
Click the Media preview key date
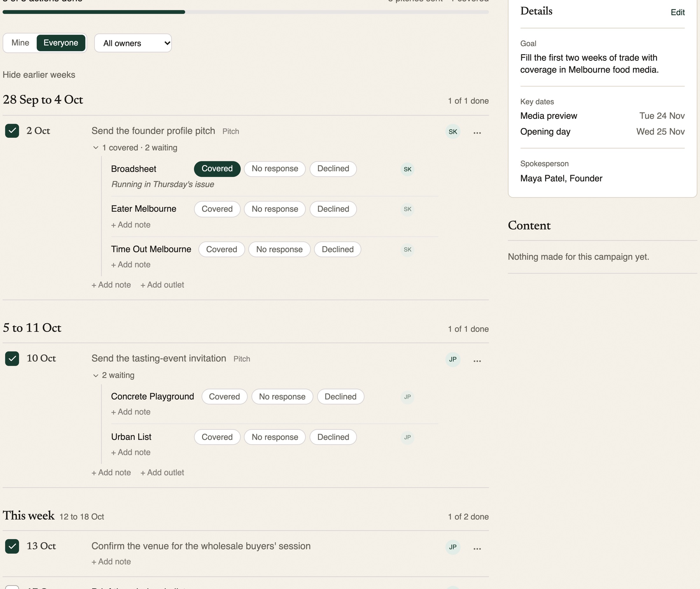coord(602,116)
